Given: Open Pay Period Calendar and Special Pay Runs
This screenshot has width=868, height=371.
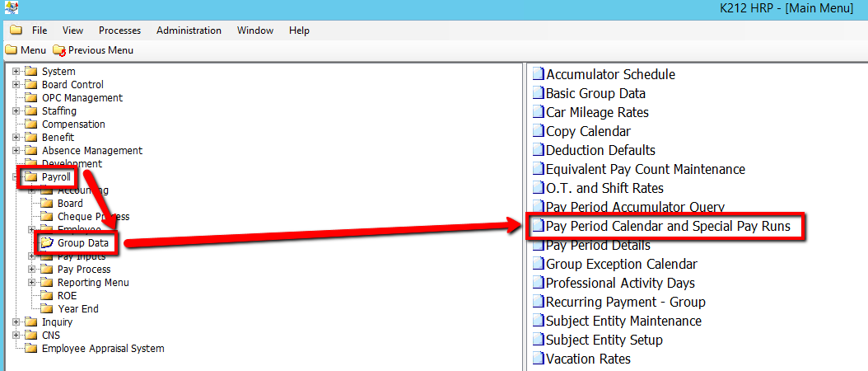Looking at the screenshot, I should pos(668,226).
